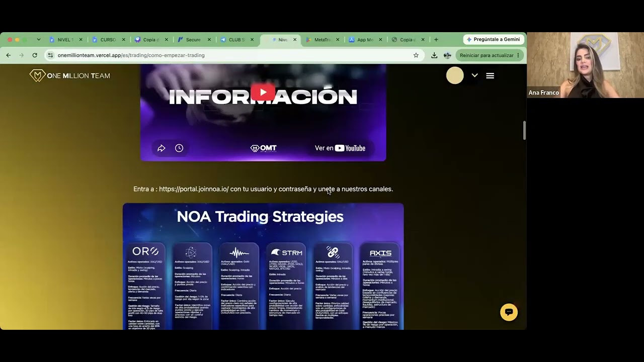Close the NIVEL 1 tab
The width and height of the screenshot is (644, 362).
pyautogui.click(x=81, y=40)
